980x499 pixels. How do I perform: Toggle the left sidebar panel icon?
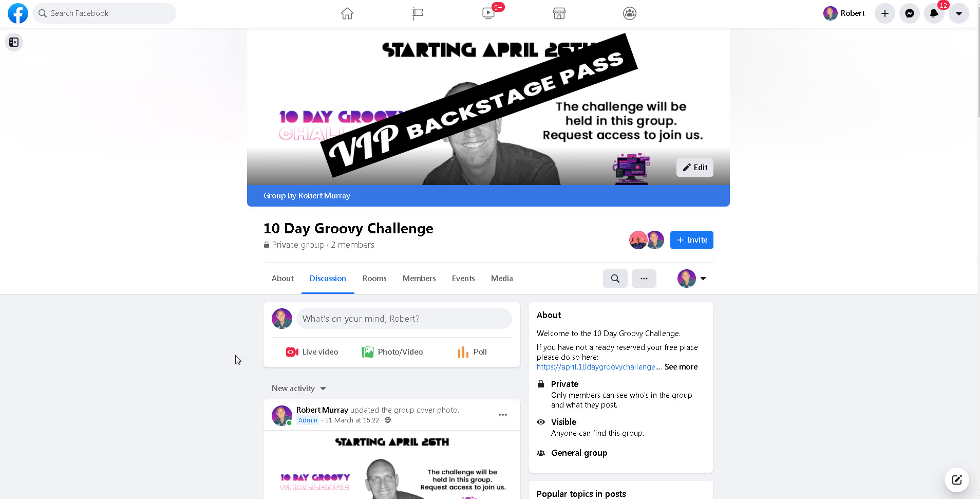[x=14, y=42]
